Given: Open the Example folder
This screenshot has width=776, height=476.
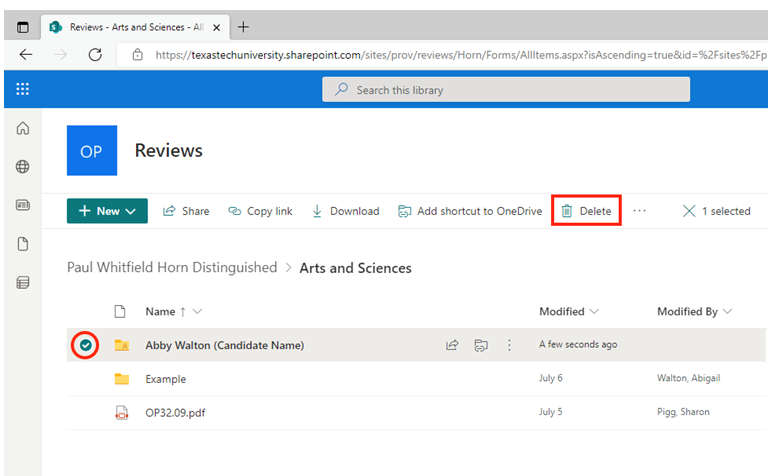Looking at the screenshot, I should click(x=166, y=379).
